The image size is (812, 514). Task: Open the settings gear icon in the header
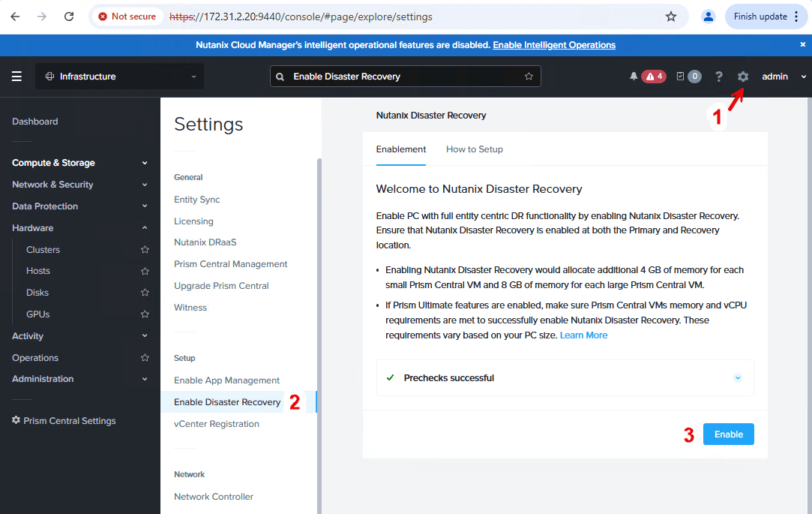click(743, 77)
